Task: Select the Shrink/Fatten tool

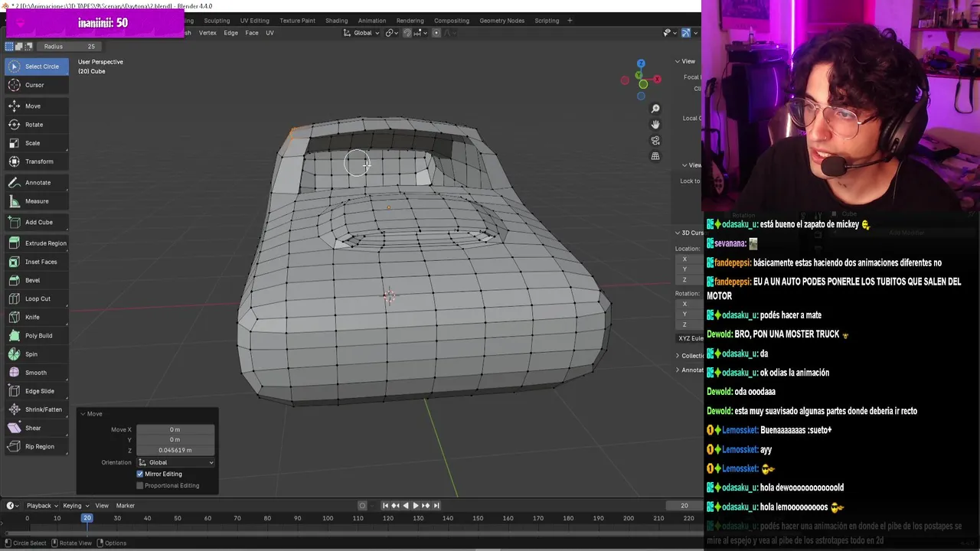Action: click(36, 409)
